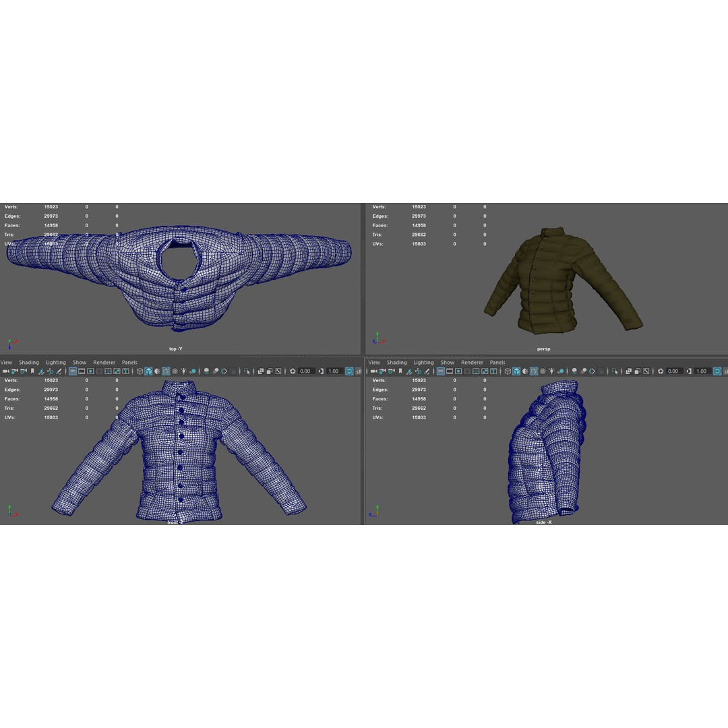Open View menu in front panel
728x728 pixels.
tap(6, 362)
